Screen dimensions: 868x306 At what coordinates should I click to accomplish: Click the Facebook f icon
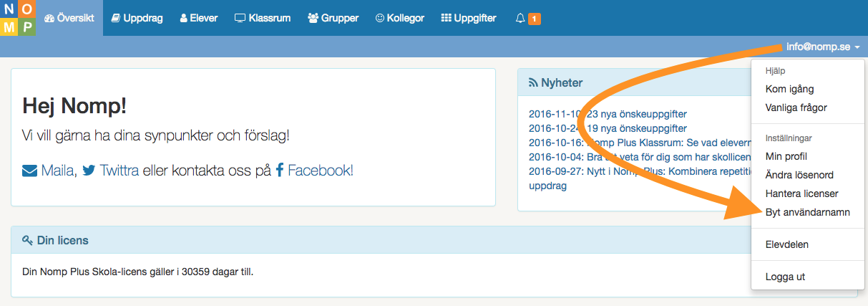(280, 171)
